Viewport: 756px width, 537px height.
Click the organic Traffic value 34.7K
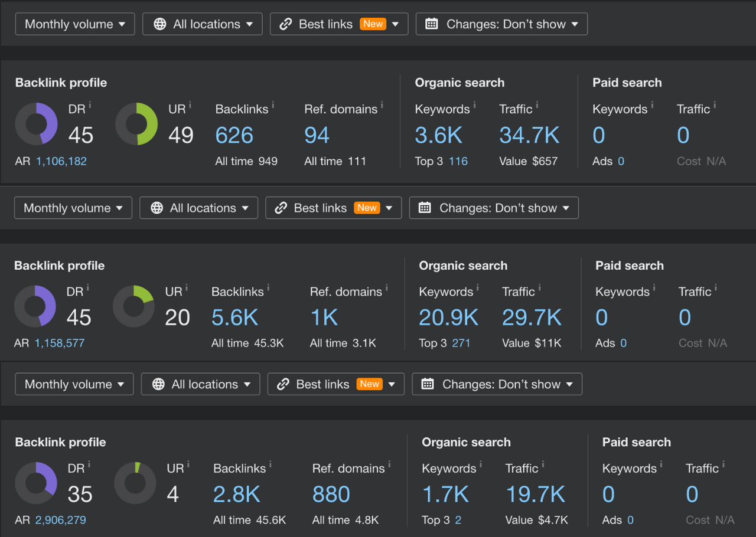point(529,136)
